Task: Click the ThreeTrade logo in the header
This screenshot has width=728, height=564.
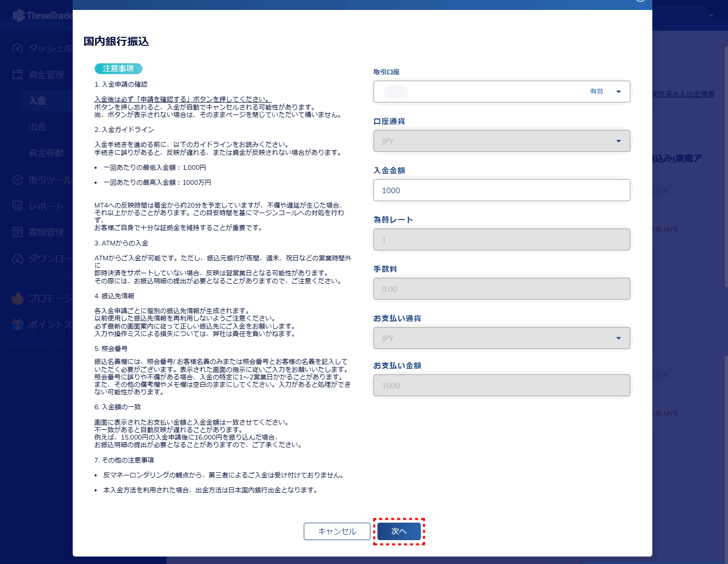Action: pyautogui.click(x=43, y=15)
